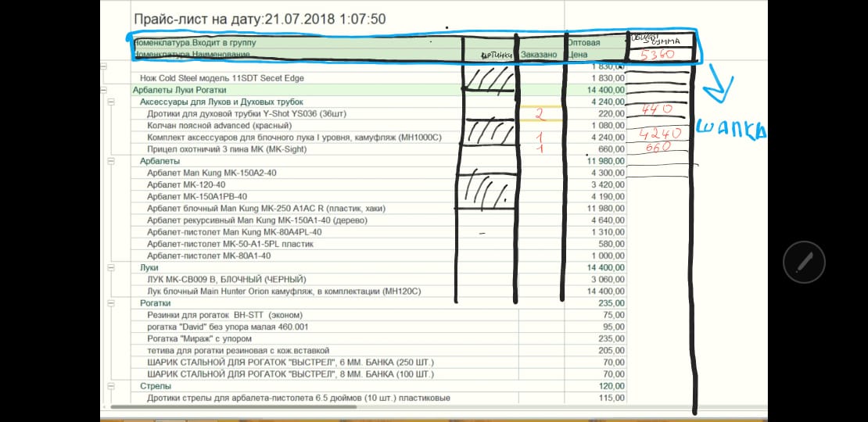Collapse the Луки subgroup
868x422 pixels.
pos(112,267)
